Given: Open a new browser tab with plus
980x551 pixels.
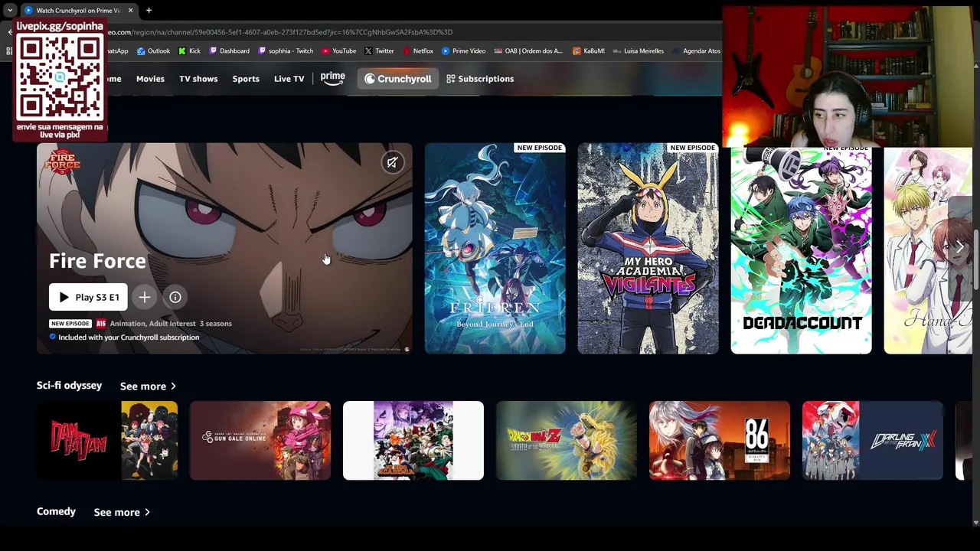Looking at the screenshot, I should tap(149, 10).
